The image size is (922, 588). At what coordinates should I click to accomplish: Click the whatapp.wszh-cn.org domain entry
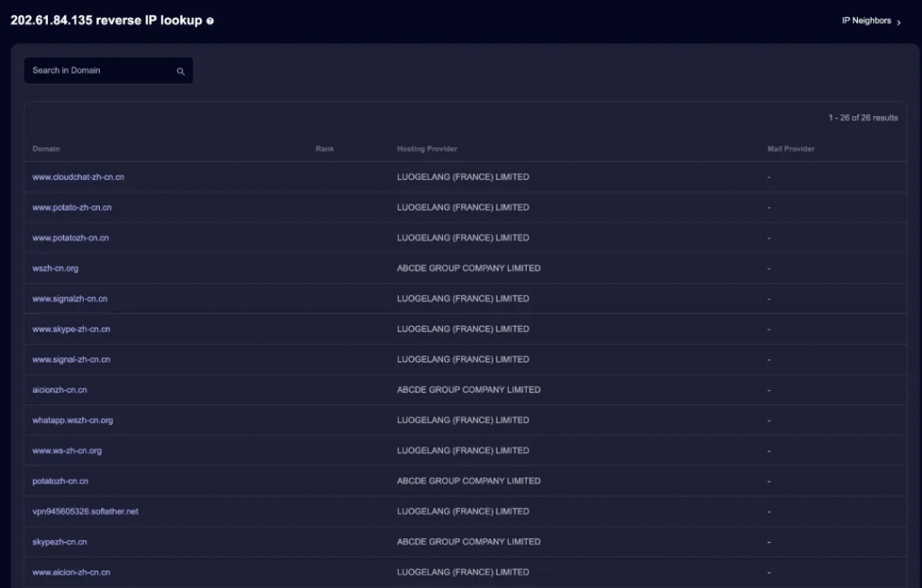click(73, 420)
